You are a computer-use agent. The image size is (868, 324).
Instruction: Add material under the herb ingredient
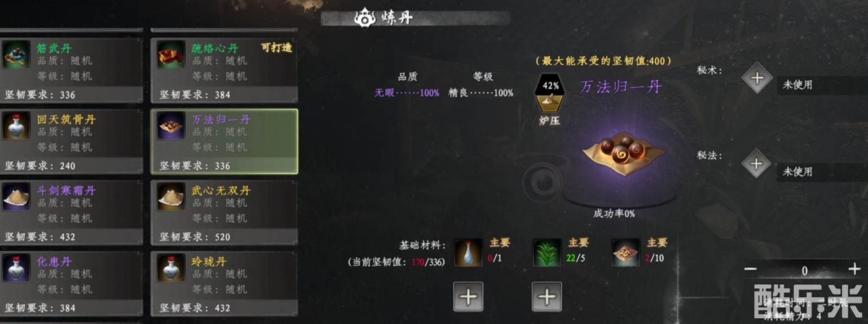[x=547, y=296]
